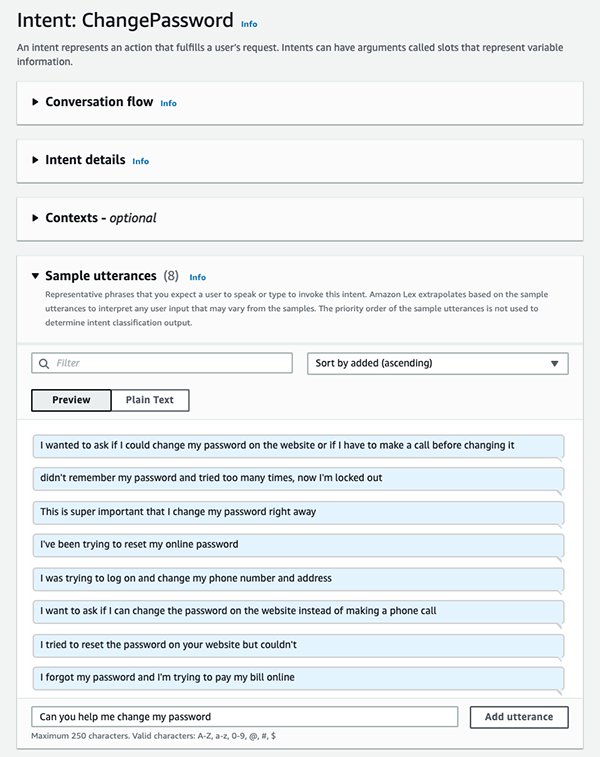
Task: Open Info link beside Conversation flow
Action: (x=168, y=103)
